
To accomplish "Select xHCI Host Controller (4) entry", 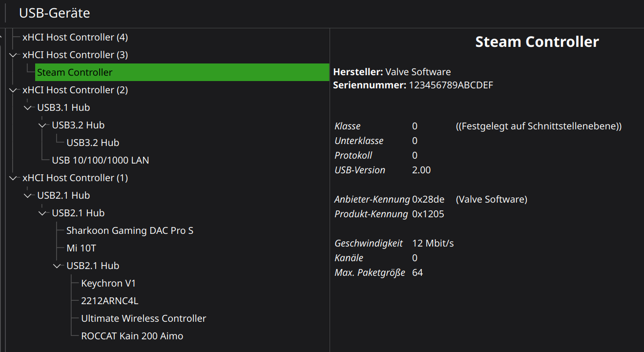I will pos(75,38).
